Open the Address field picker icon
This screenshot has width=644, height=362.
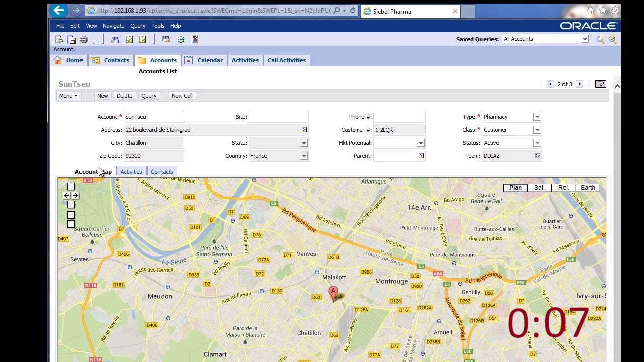(304, 130)
